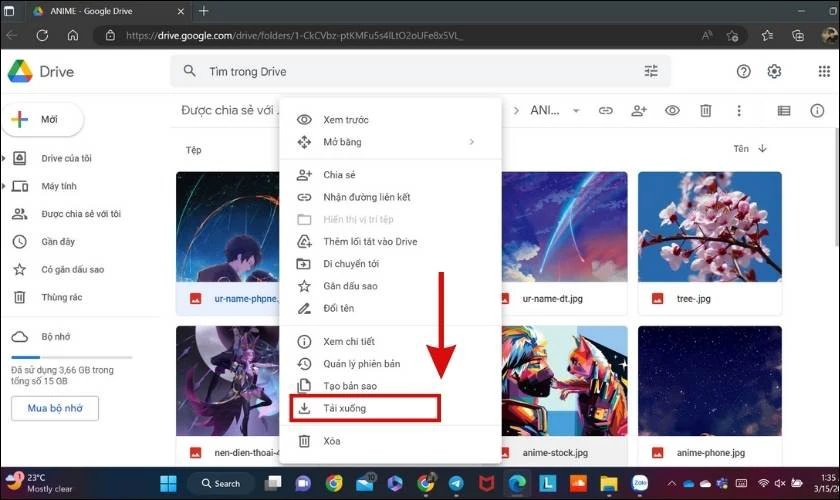This screenshot has height=500, width=840.
Task: Open the Mở bằng submenu
Action: 390,142
